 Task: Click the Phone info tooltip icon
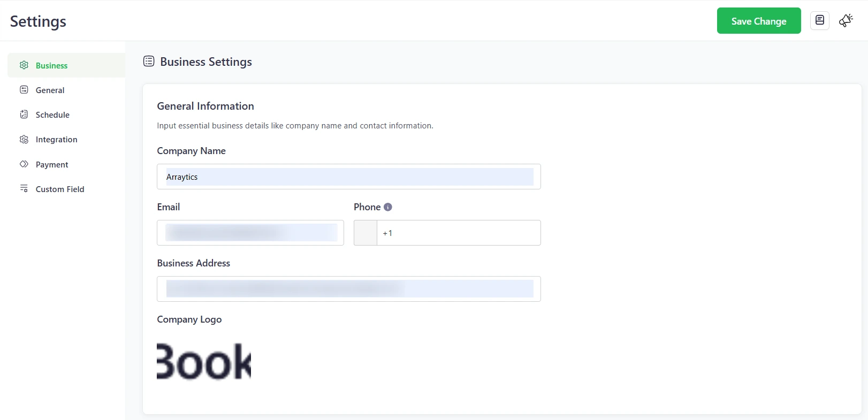(388, 207)
